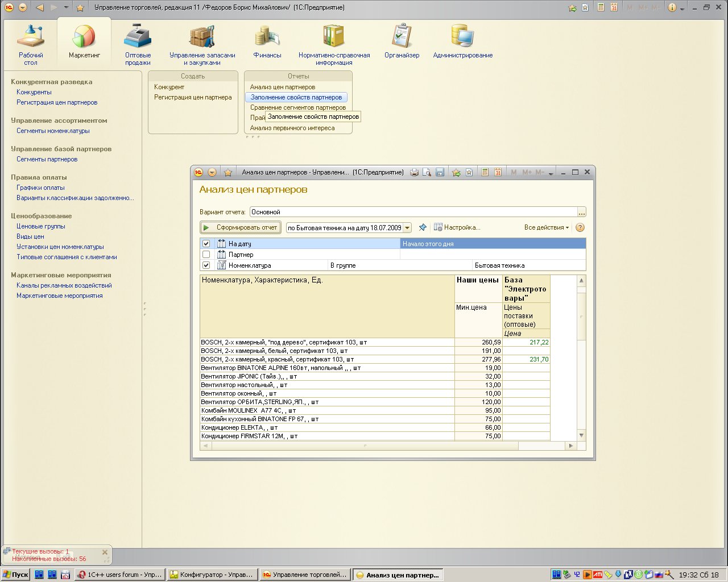Open the Все действия dropdown menu
The image size is (728, 582).
click(x=546, y=227)
